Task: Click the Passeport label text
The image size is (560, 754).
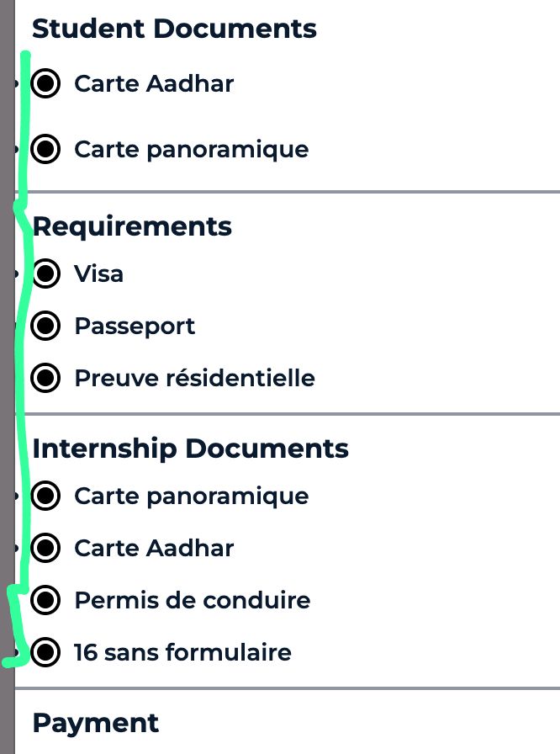Action: (x=135, y=326)
